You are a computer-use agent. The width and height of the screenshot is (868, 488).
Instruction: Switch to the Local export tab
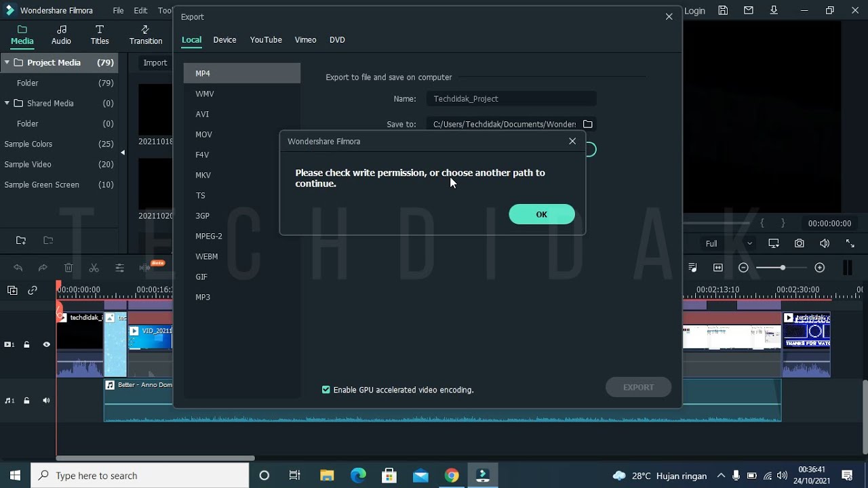(x=191, y=40)
